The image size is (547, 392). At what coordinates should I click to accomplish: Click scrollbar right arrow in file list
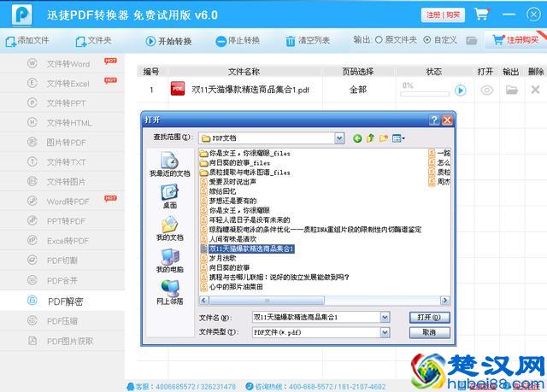tap(444, 301)
